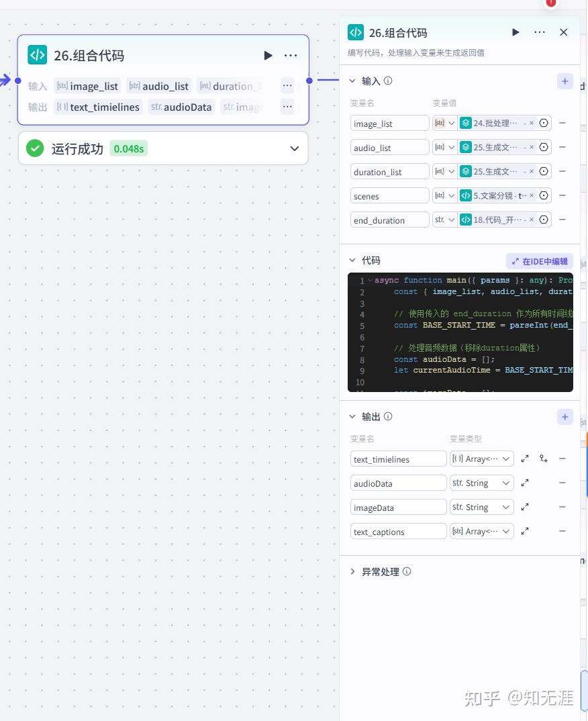Open more options on canvas node card
This screenshot has height=721, width=588.
point(291,56)
